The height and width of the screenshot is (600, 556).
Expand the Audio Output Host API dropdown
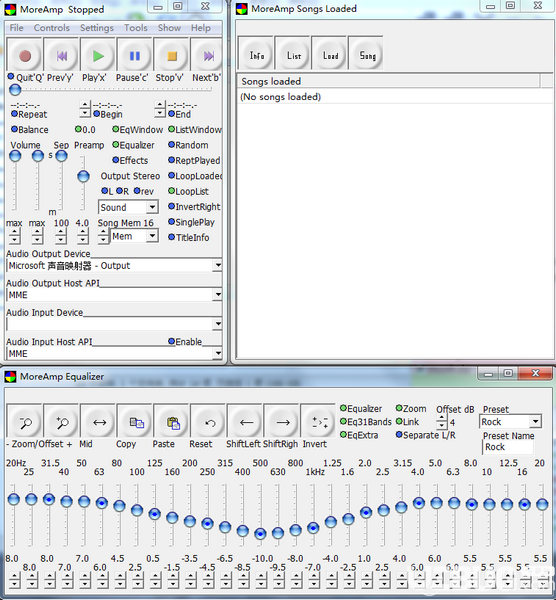pyautogui.click(x=218, y=295)
